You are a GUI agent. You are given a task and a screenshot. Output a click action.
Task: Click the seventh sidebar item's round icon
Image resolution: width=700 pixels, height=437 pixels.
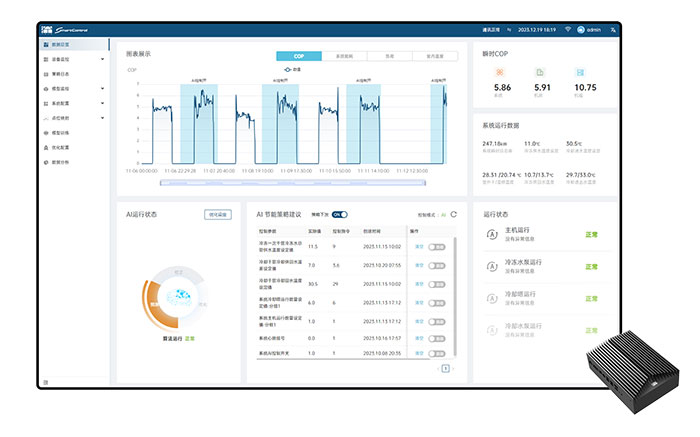[46, 133]
